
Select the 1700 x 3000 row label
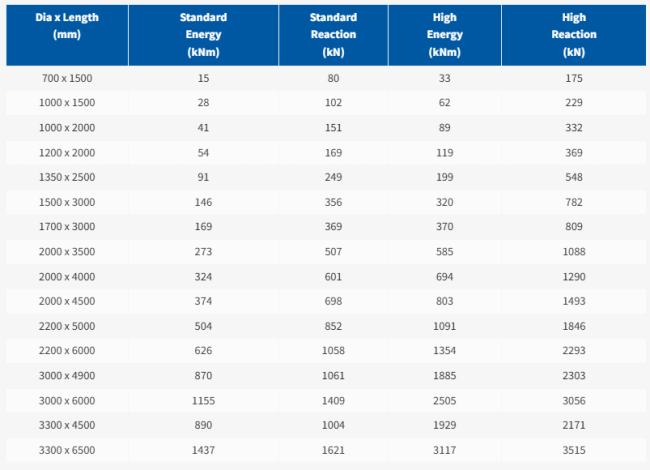click(x=67, y=226)
